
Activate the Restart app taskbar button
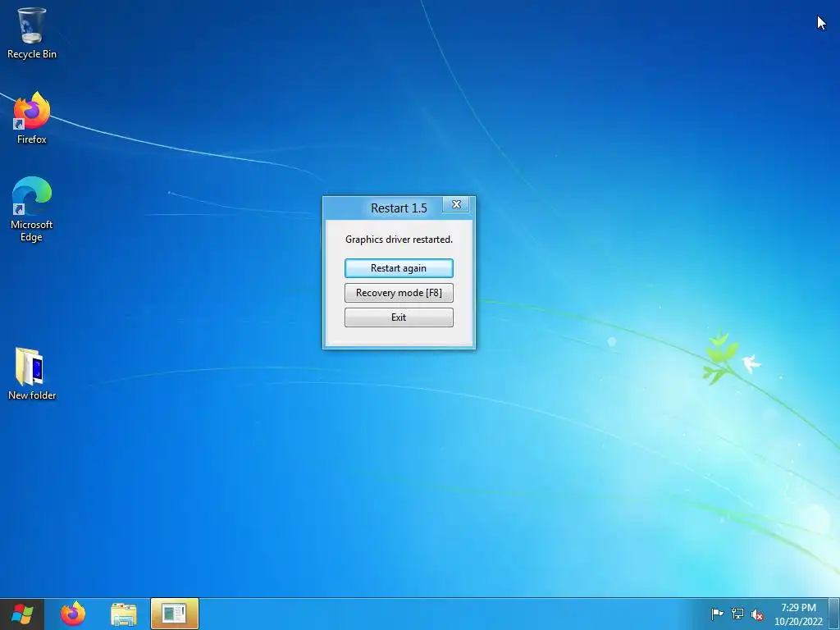coord(175,614)
